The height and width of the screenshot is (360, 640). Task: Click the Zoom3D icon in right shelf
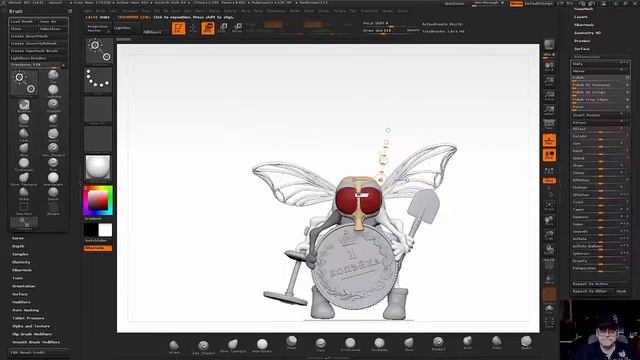(x=549, y=235)
